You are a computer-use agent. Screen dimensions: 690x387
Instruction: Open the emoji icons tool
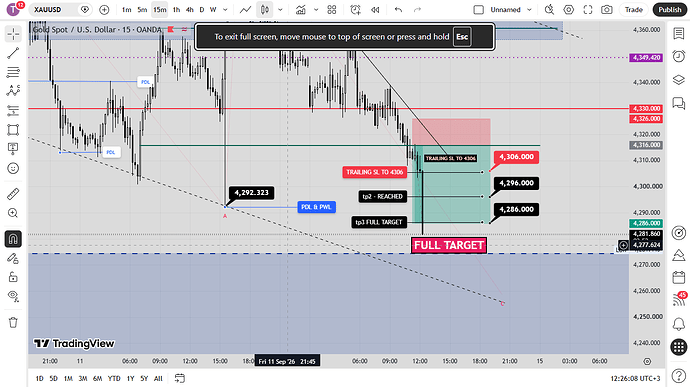(x=13, y=168)
